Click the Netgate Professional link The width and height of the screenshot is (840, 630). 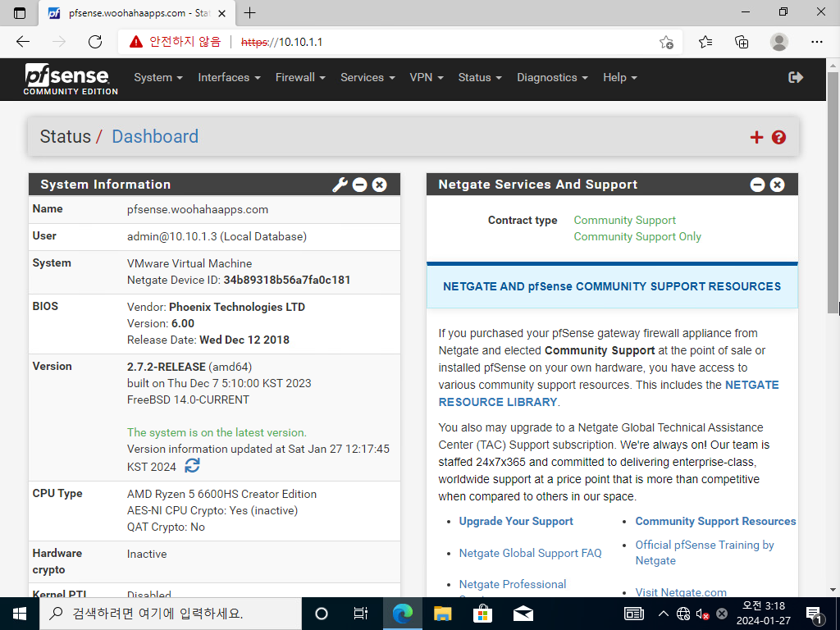[512, 584]
